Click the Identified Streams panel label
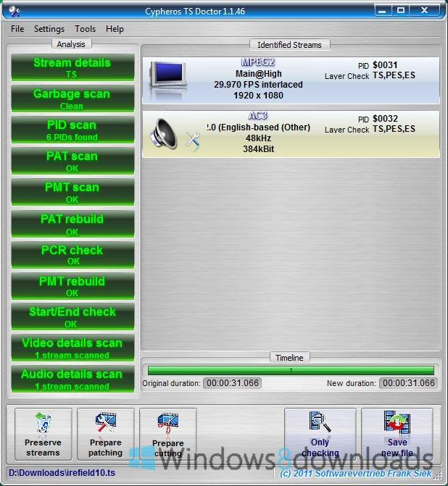 tap(289, 45)
